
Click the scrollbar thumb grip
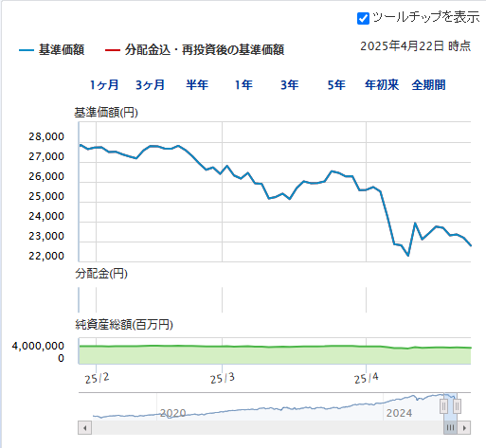[450, 428]
